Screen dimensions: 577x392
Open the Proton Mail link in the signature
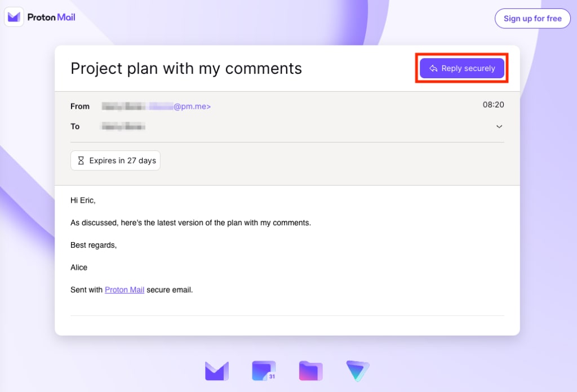[x=124, y=289]
